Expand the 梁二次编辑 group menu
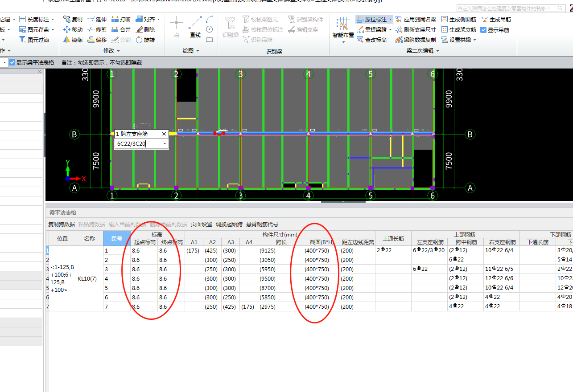 [423, 51]
